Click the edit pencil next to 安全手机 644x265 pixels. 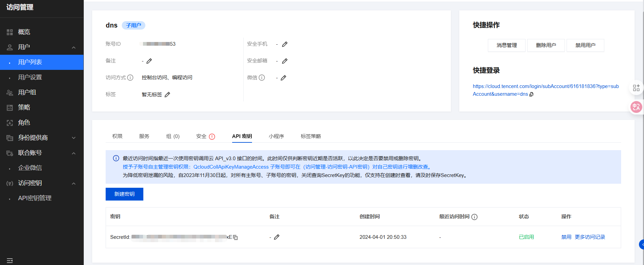285,44
